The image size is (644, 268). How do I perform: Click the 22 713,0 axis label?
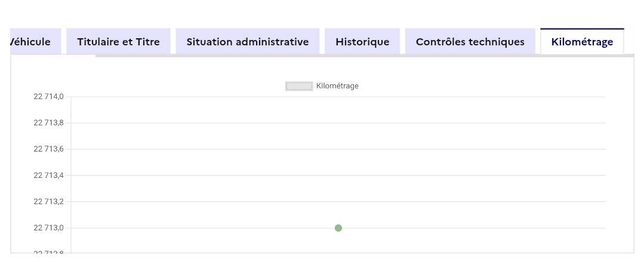coord(48,228)
